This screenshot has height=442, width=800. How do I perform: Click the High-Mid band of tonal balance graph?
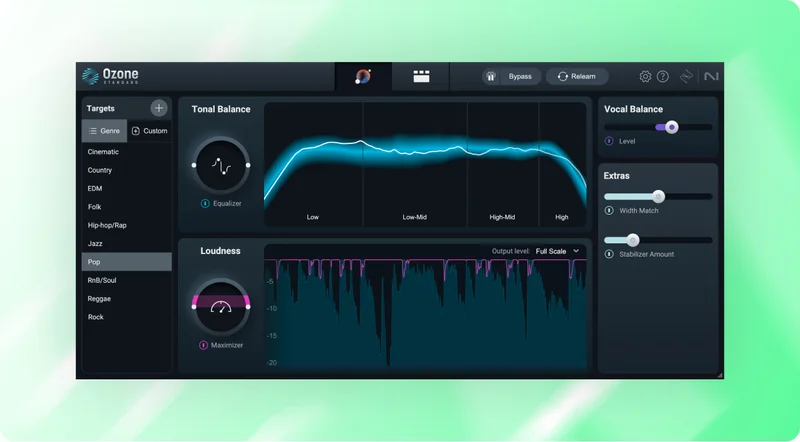tap(503, 164)
